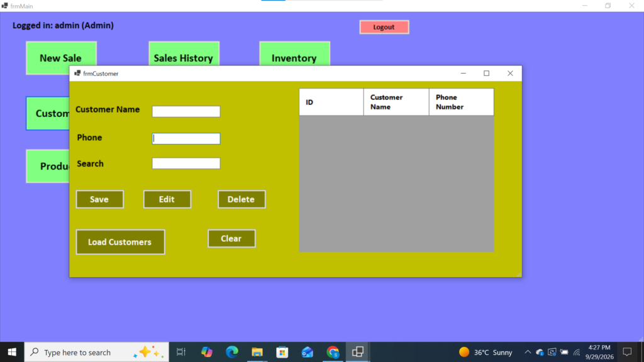Click the battery tray icon

[564, 352]
